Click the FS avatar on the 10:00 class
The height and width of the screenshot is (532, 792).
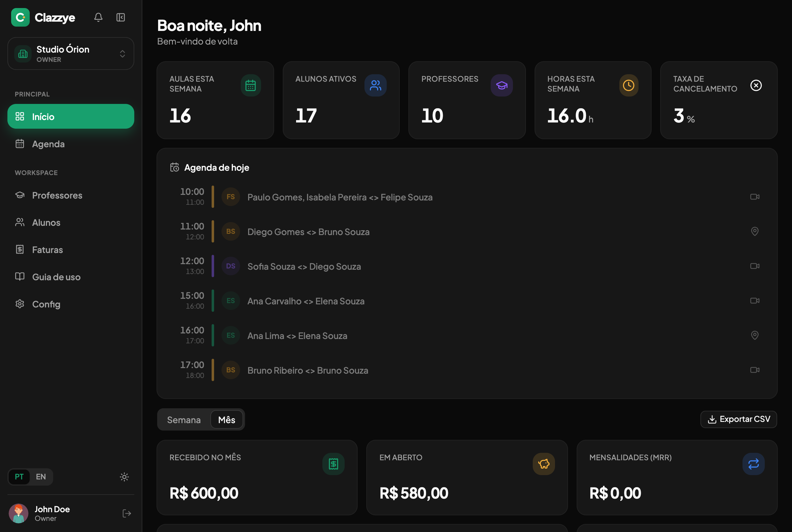[231, 197]
